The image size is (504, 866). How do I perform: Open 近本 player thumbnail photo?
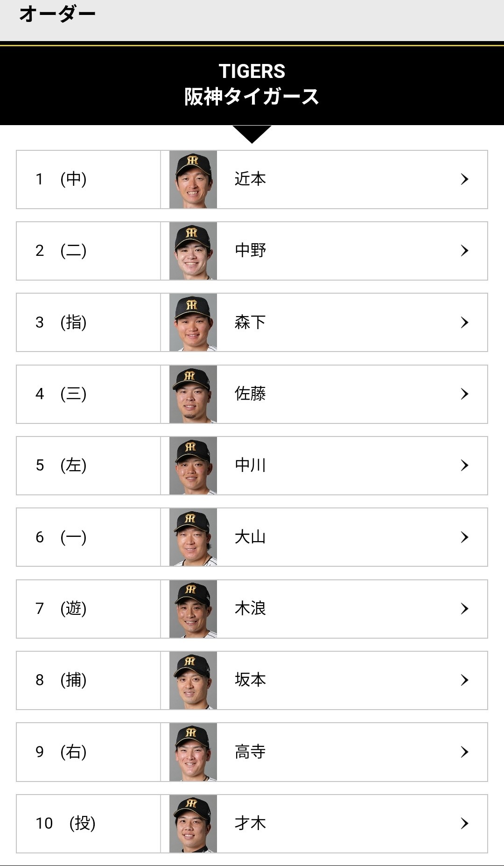(193, 179)
